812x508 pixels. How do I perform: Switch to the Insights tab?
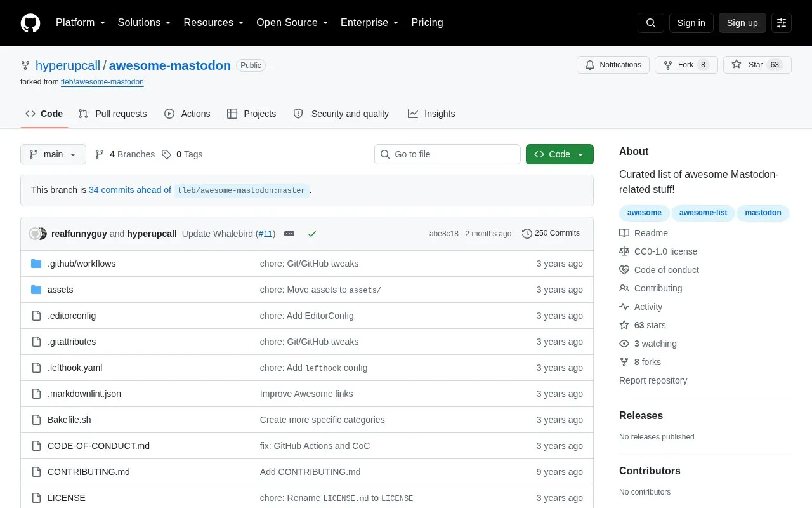pos(431,114)
